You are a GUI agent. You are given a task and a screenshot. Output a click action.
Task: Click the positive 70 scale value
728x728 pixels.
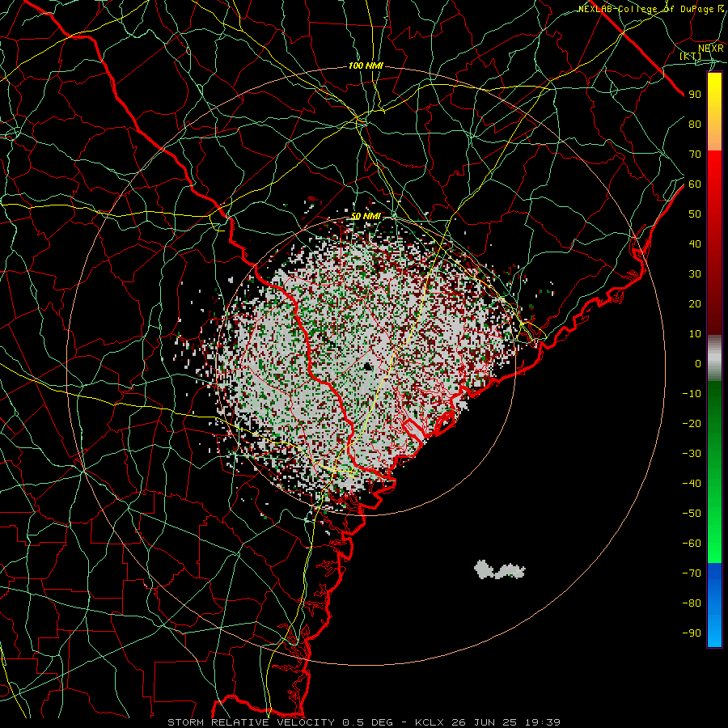pos(695,154)
